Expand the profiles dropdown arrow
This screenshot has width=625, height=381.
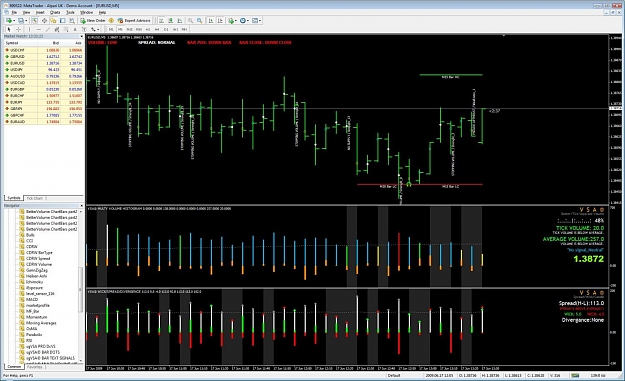pos(26,20)
